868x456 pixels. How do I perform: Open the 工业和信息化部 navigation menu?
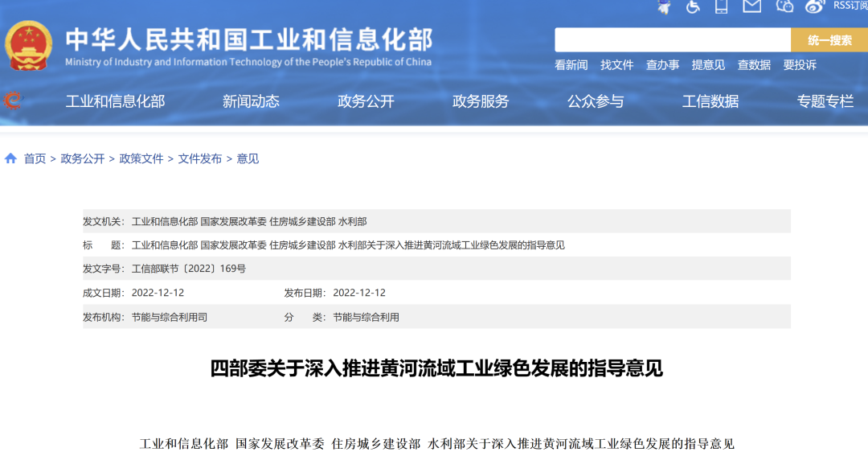(115, 101)
